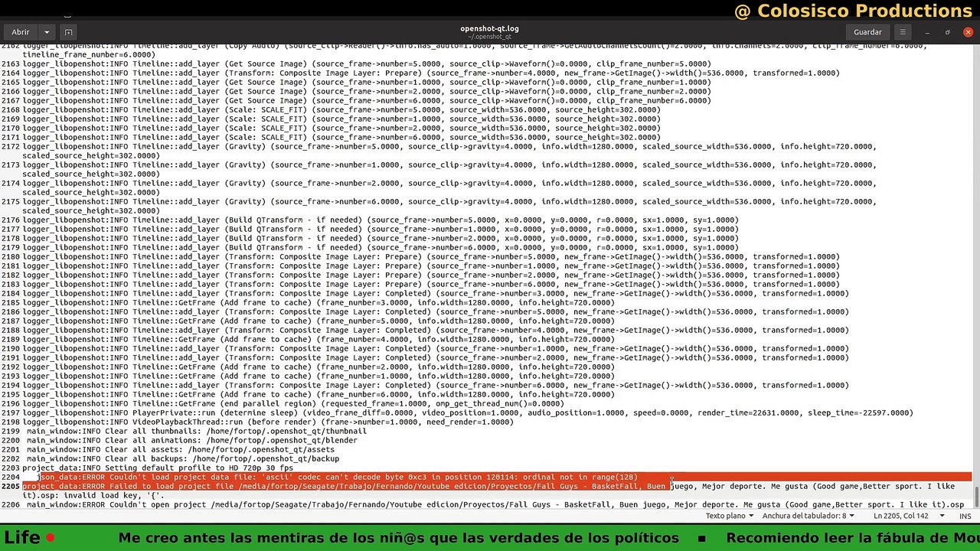The image size is (980, 551).
Task: Open the hamburger menu beside Guardar
Action: click(x=903, y=32)
